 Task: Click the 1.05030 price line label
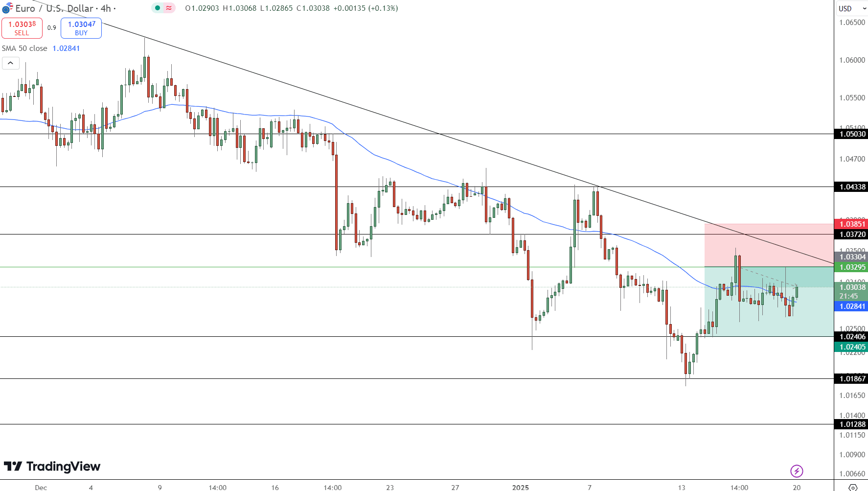(852, 134)
